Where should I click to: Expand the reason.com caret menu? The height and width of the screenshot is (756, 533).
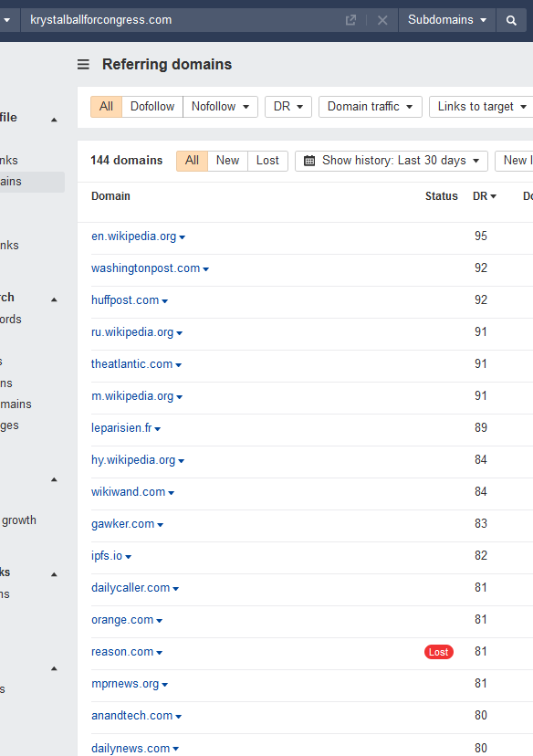(x=160, y=652)
